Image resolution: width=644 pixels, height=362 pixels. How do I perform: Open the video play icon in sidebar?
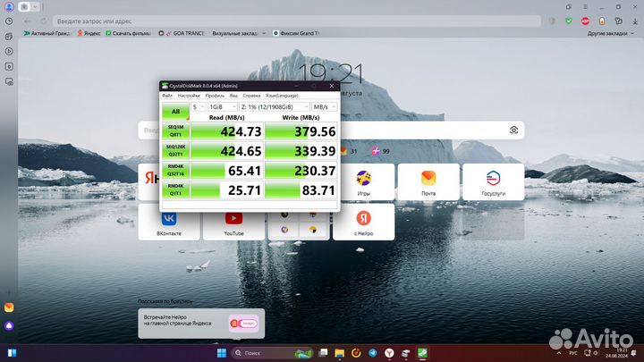pos(9,51)
